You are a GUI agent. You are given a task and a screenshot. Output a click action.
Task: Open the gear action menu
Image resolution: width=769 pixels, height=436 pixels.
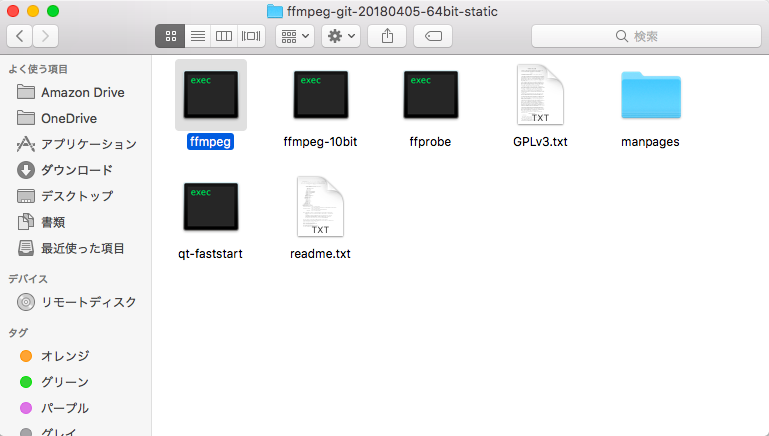[x=341, y=36]
